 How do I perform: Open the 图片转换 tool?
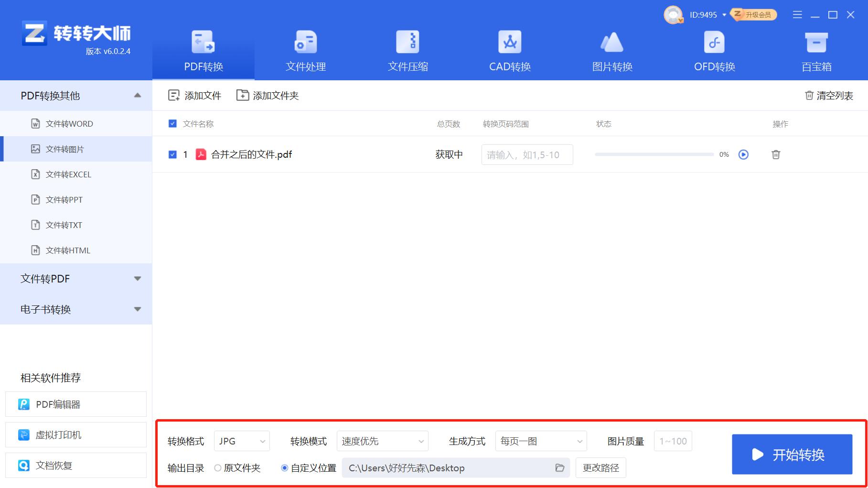coord(611,50)
